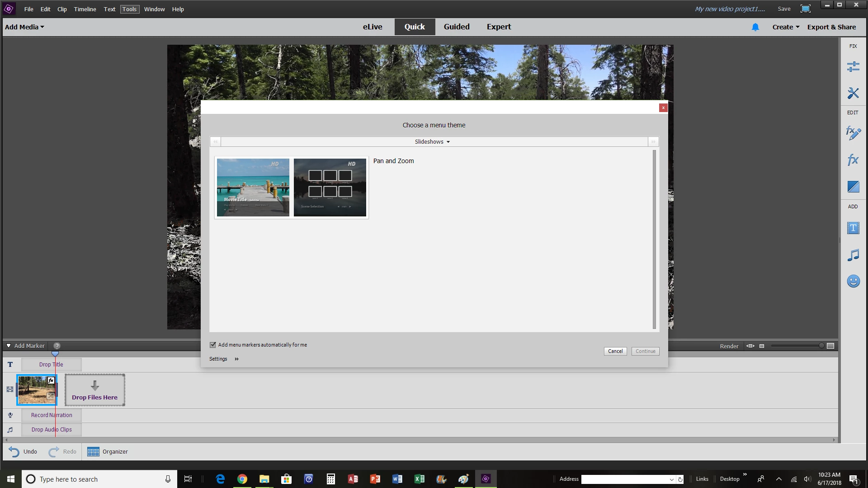This screenshot has width=868, height=488.
Task: Uncheck Add menu markers automatically
Action: click(x=213, y=345)
